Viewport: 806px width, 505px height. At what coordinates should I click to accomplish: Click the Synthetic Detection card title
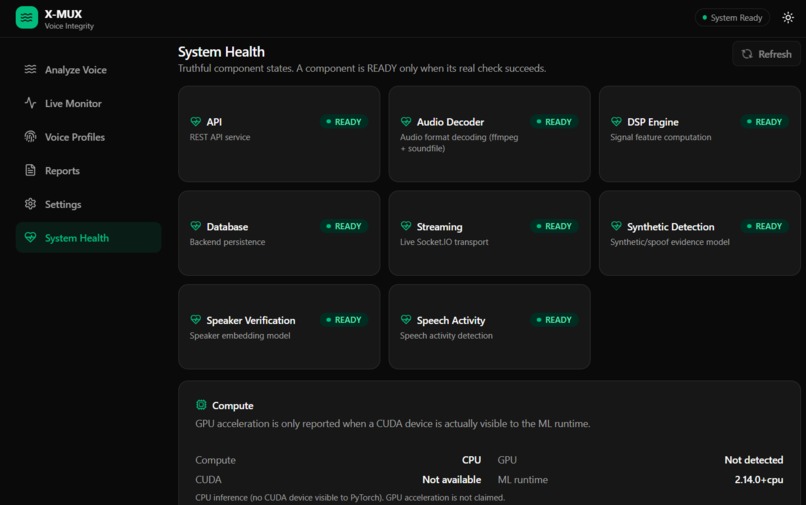click(670, 227)
